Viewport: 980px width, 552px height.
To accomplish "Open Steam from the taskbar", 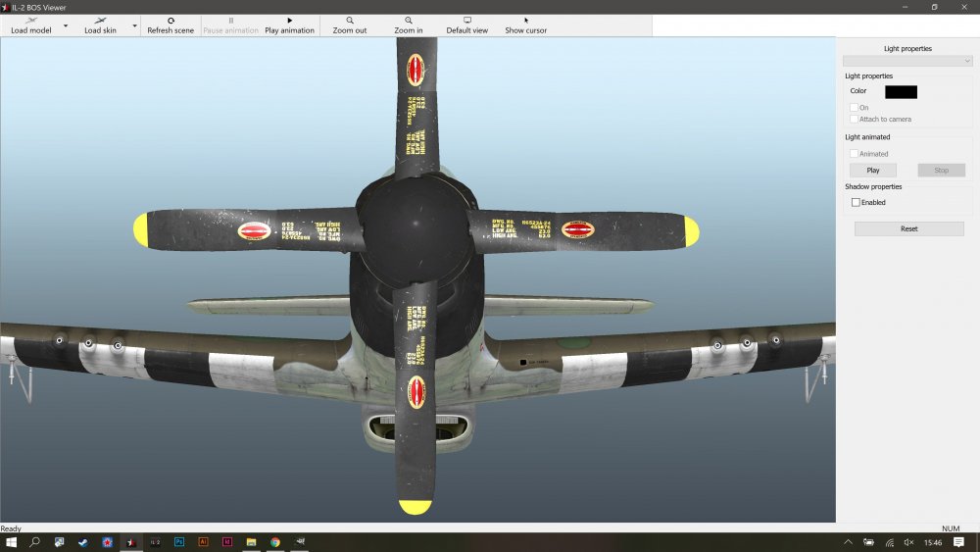I will 83,541.
